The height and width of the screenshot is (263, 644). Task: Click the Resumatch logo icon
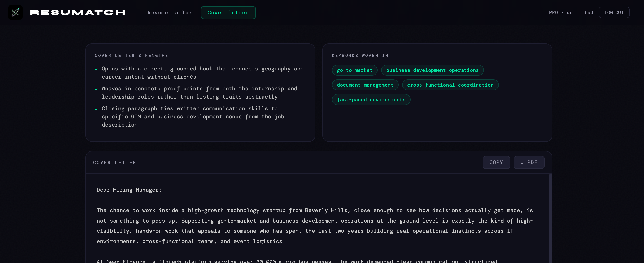(15, 12)
